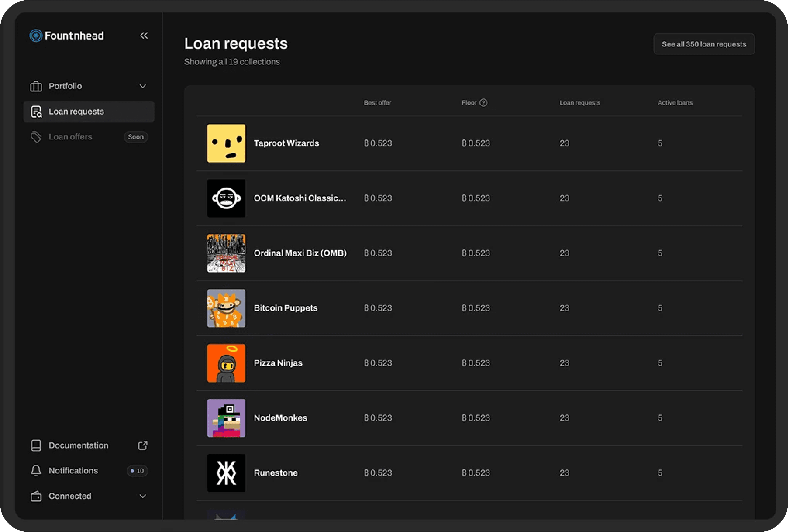The height and width of the screenshot is (532, 788).
Task: Click the Bitcoin Puppets thumbnail
Action: coord(226,308)
